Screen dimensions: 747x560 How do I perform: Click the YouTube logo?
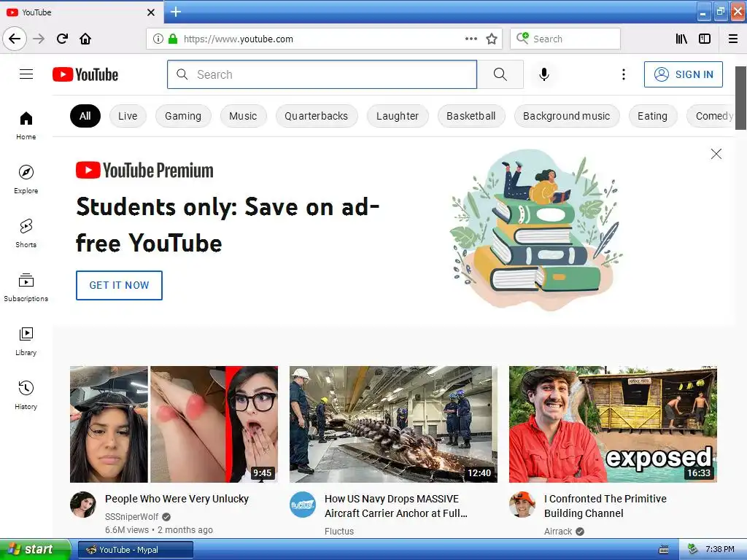pos(85,75)
